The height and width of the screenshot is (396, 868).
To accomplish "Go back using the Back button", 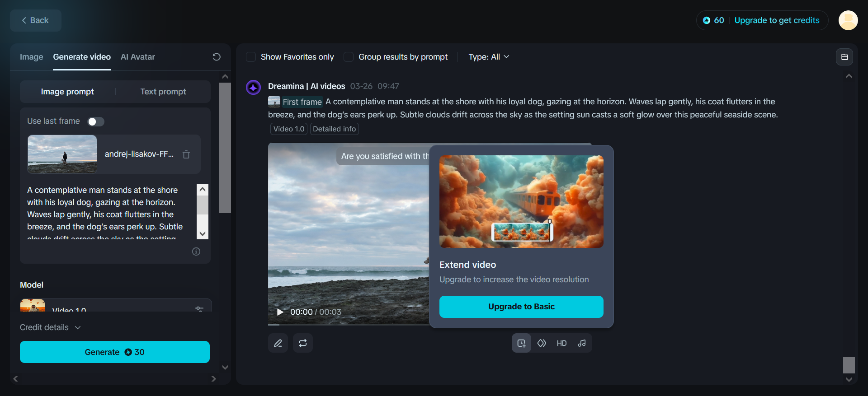I will point(35,20).
